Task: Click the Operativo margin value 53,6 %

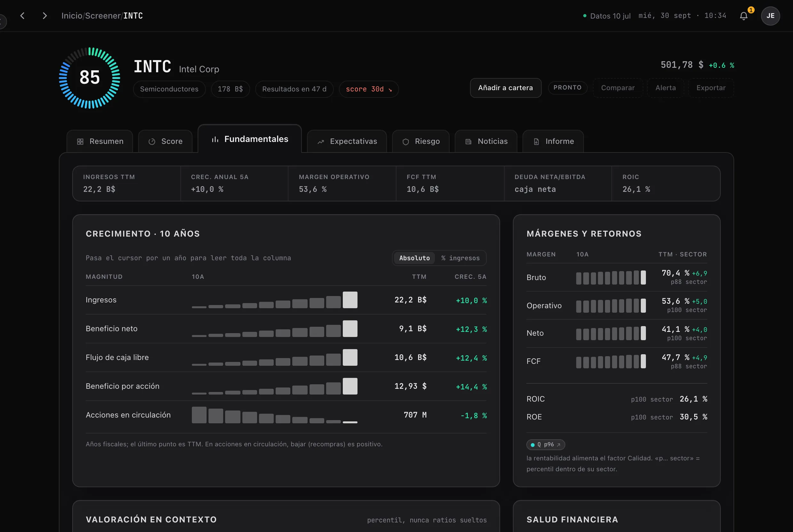Action: pyautogui.click(x=675, y=301)
